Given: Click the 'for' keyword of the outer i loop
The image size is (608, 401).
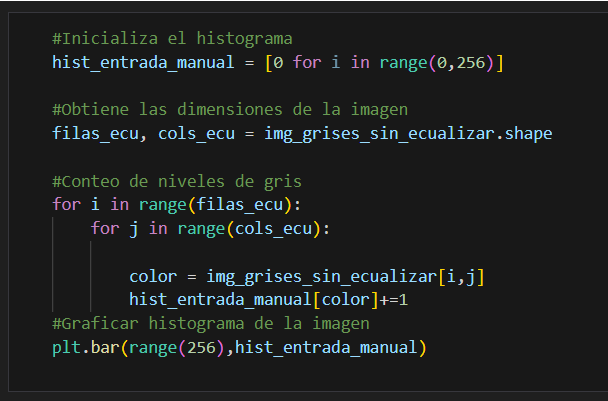Looking at the screenshot, I should (x=67, y=204).
